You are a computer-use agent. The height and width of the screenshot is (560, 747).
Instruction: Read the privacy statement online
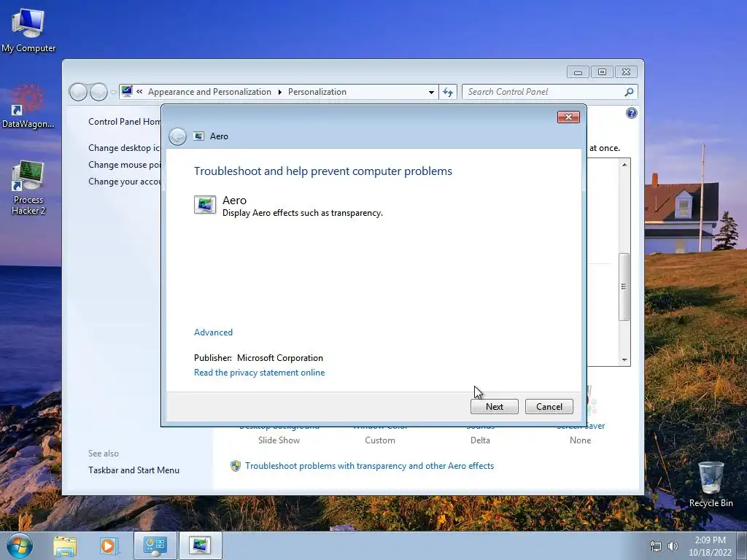coord(259,373)
